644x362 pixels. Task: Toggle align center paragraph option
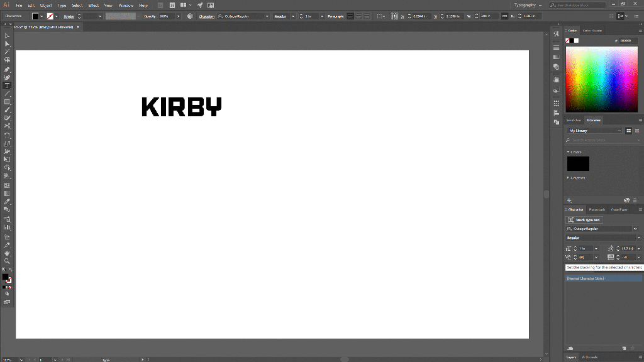tap(359, 16)
